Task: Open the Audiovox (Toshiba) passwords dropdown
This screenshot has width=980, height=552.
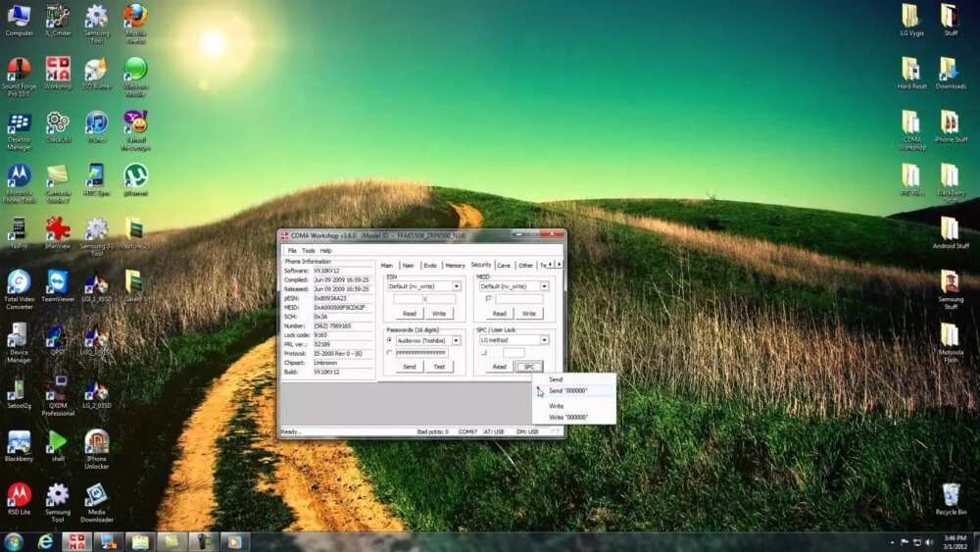Action: click(x=457, y=340)
